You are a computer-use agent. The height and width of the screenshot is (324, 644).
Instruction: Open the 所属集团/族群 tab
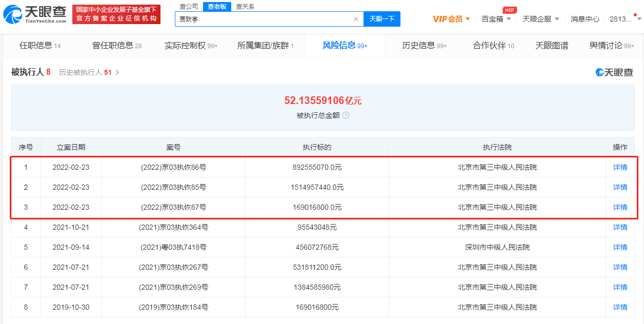tap(266, 46)
